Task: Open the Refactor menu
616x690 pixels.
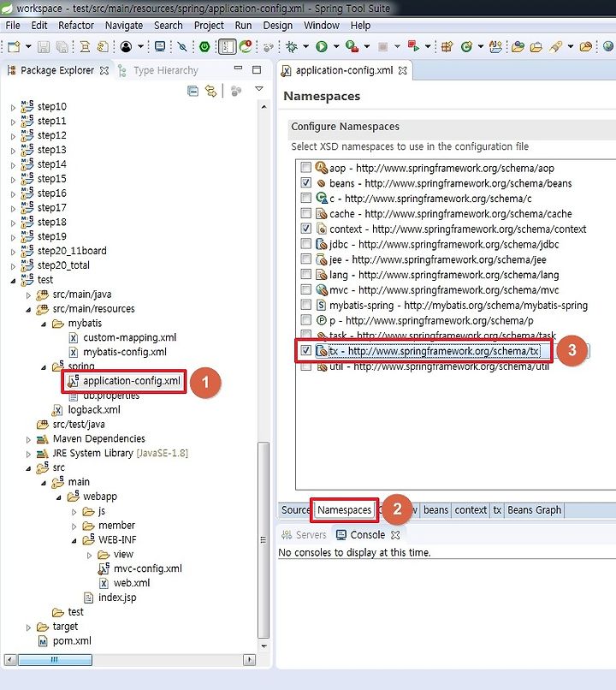Action: tap(76, 26)
